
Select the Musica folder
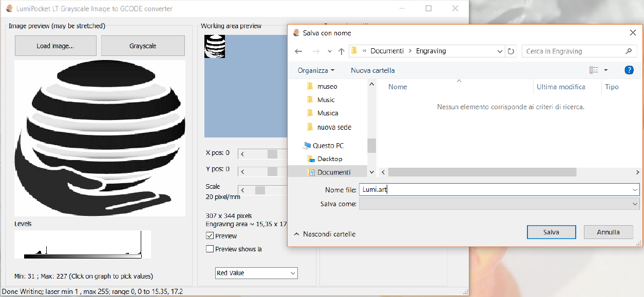pos(328,113)
